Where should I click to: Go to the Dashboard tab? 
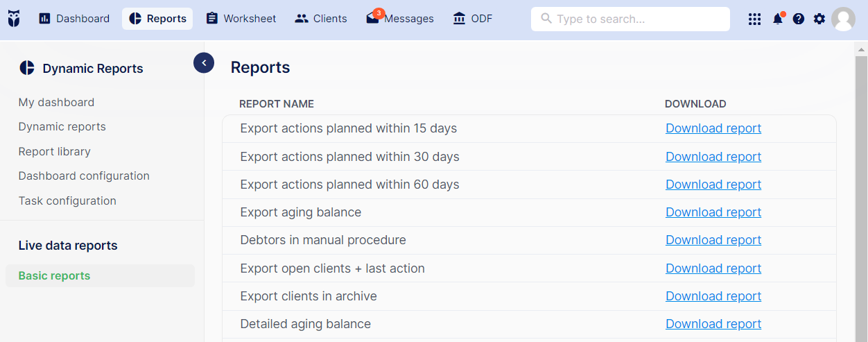[x=74, y=19]
